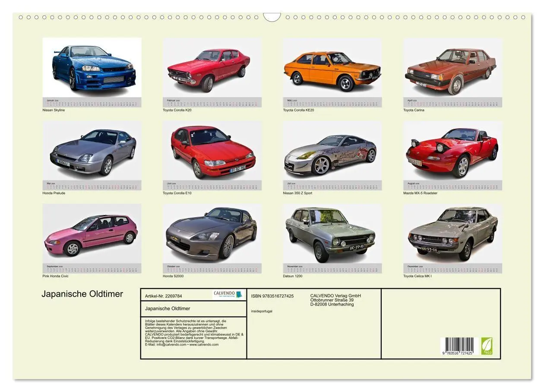Viewport: 544px width, 392px height.
Task: Click the Januar calendar strip under Skyline
Action: pos(92,102)
